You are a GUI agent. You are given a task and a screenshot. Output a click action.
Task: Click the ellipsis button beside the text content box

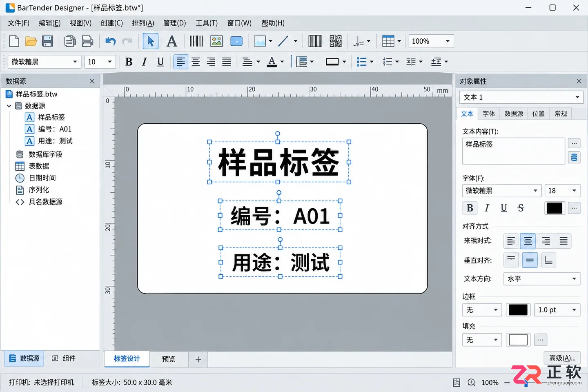(574, 143)
